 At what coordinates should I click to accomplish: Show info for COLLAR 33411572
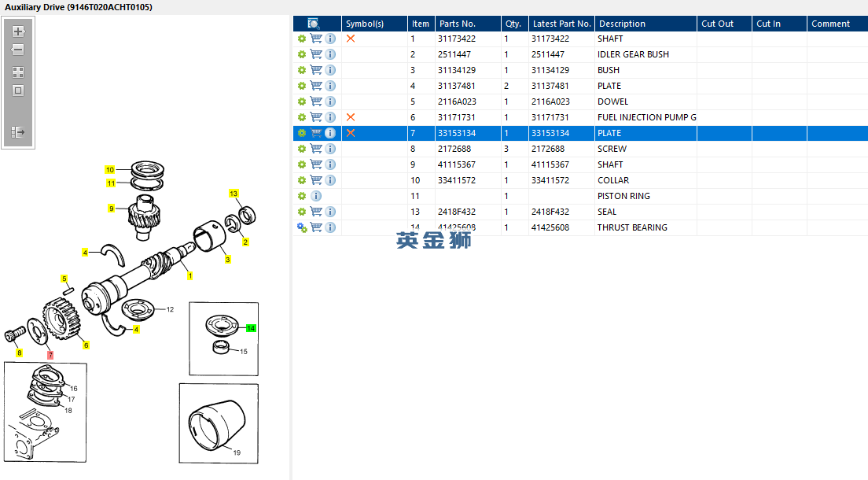point(330,180)
